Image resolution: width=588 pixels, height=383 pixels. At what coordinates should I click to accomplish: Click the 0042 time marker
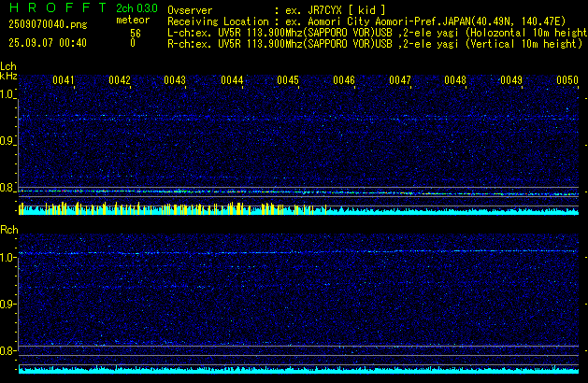pos(120,80)
